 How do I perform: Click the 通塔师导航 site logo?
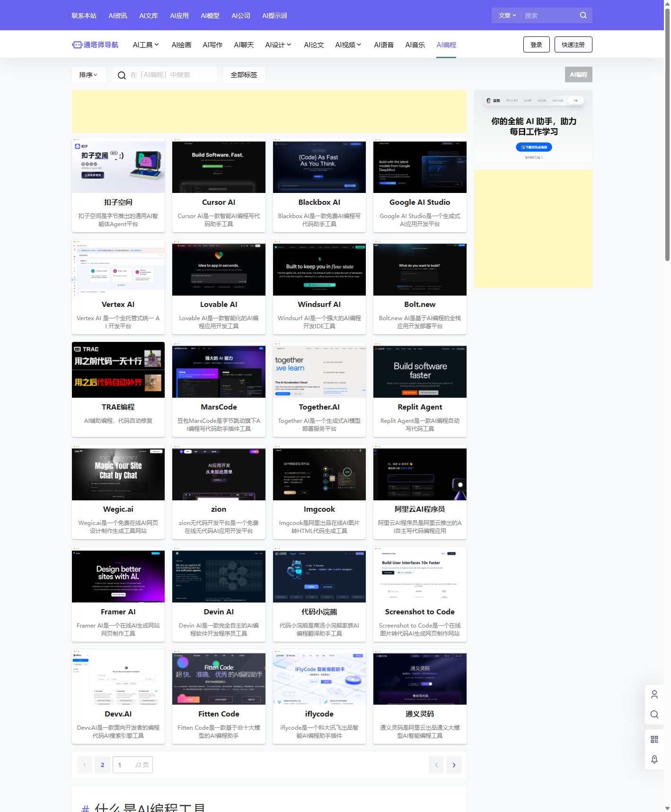pos(95,44)
